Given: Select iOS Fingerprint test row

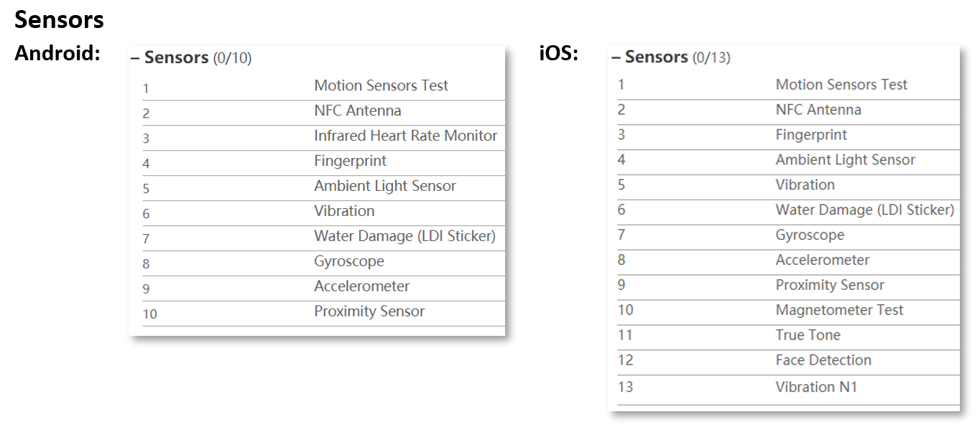Looking at the screenshot, I should point(788,137).
